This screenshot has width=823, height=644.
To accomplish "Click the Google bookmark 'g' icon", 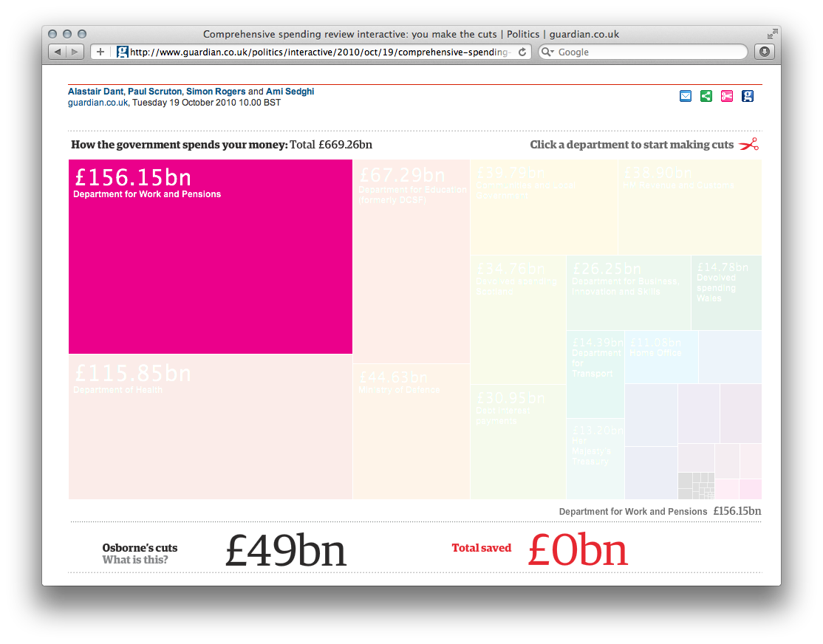I will [x=748, y=96].
